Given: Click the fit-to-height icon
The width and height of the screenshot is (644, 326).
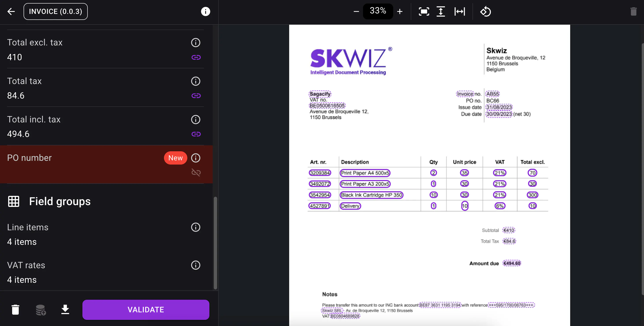Looking at the screenshot, I should pos(441,11).
